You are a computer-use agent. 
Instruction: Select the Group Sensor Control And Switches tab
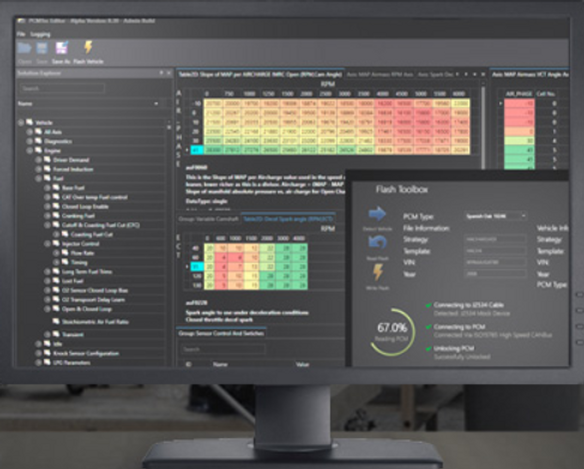[x=221, y=333]
